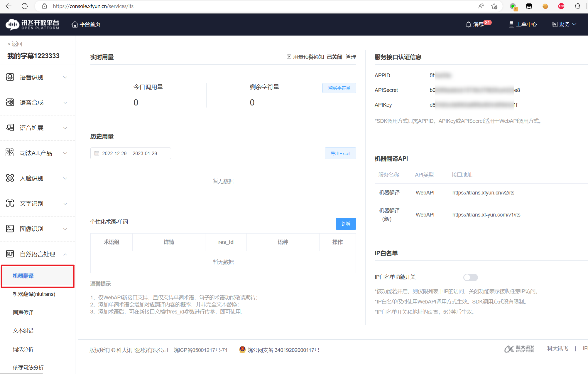Image resolution: width=588 pixels, height=374 pixels.
Task: Click the 文字识别 text icon
Action: click(10, 203)
